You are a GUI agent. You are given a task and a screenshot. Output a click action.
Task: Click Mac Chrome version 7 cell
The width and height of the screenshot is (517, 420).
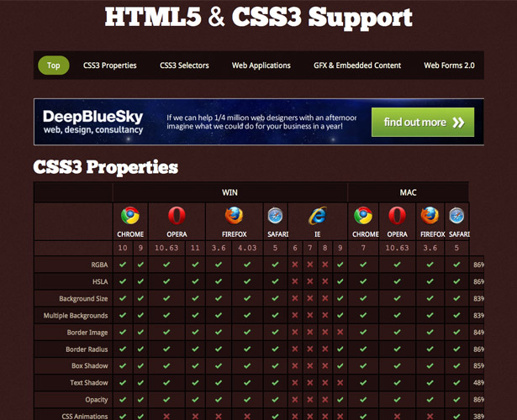[x=363, y=248]
